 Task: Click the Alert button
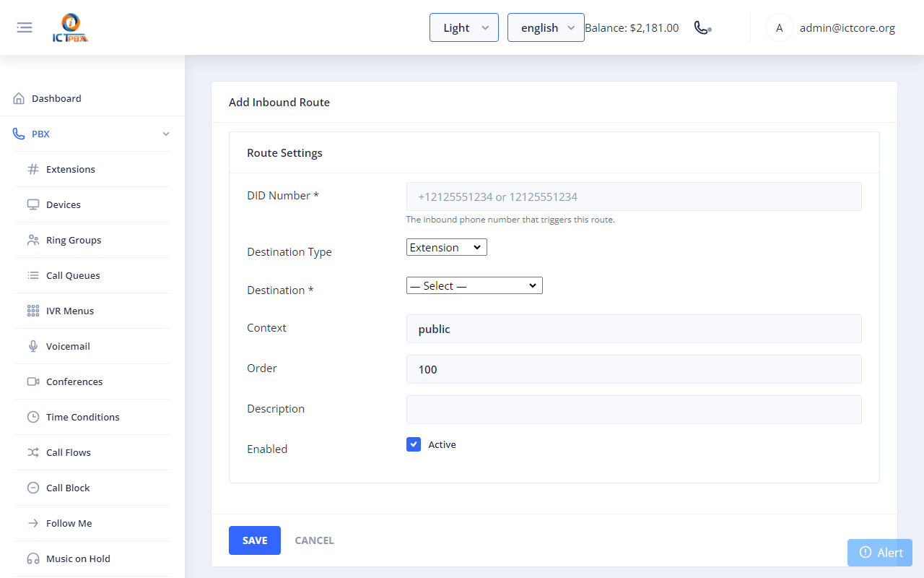880,553
